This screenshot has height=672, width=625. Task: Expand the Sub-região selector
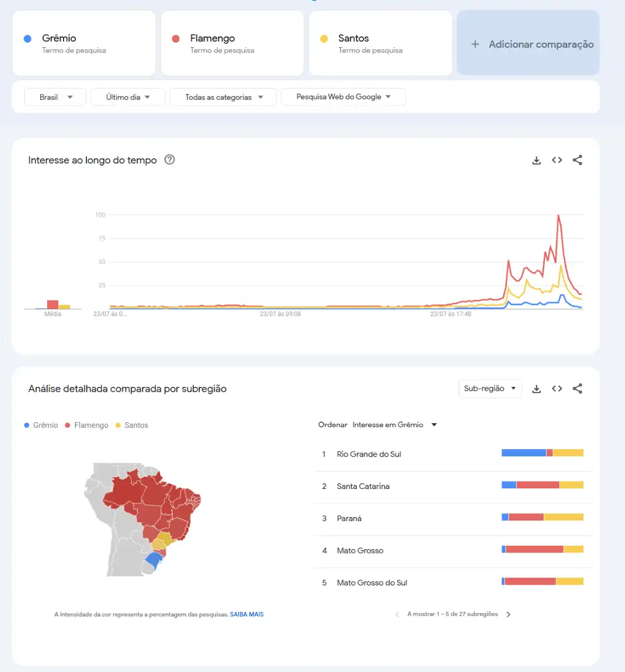coord(490,388)
